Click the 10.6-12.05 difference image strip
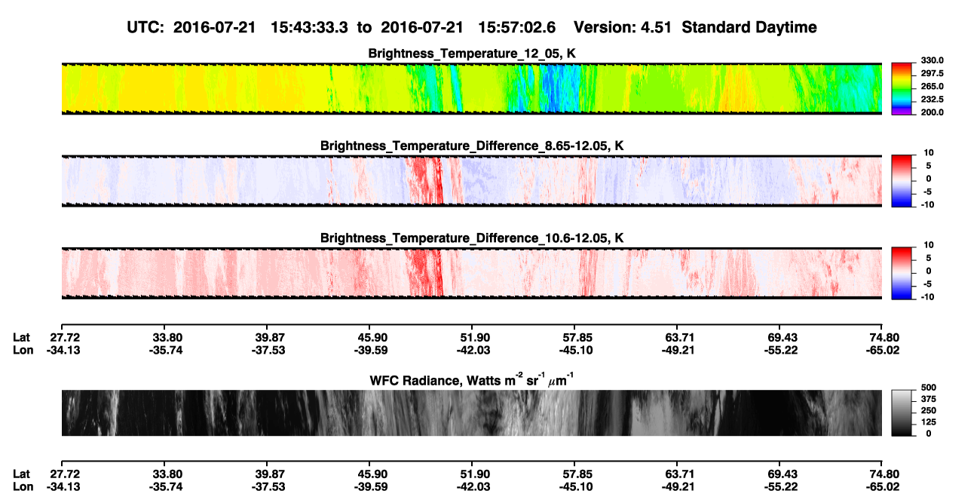Screen dimensions: 980x503 (x=472, y=274)
